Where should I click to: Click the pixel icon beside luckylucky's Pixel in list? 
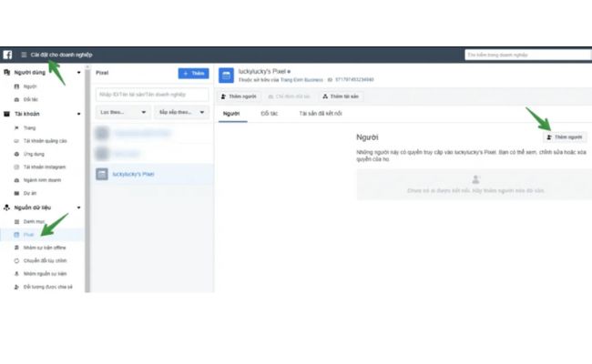(102, 173)
